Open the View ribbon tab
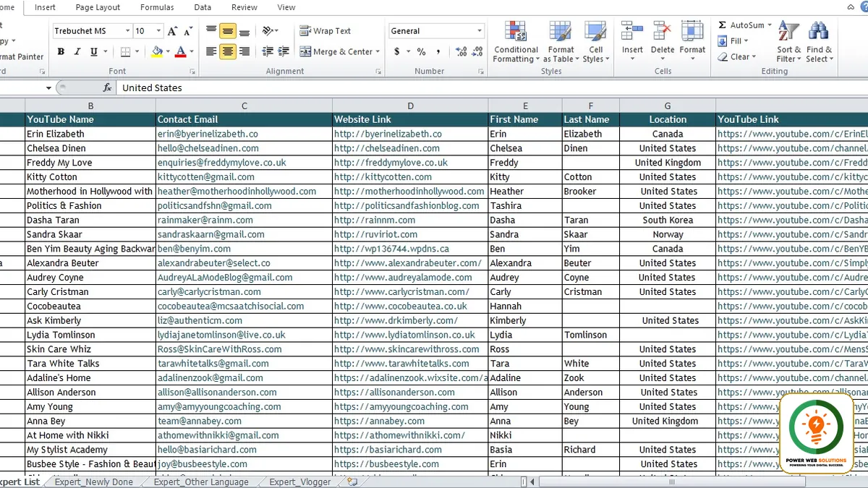868x488 pixels. 286,7
